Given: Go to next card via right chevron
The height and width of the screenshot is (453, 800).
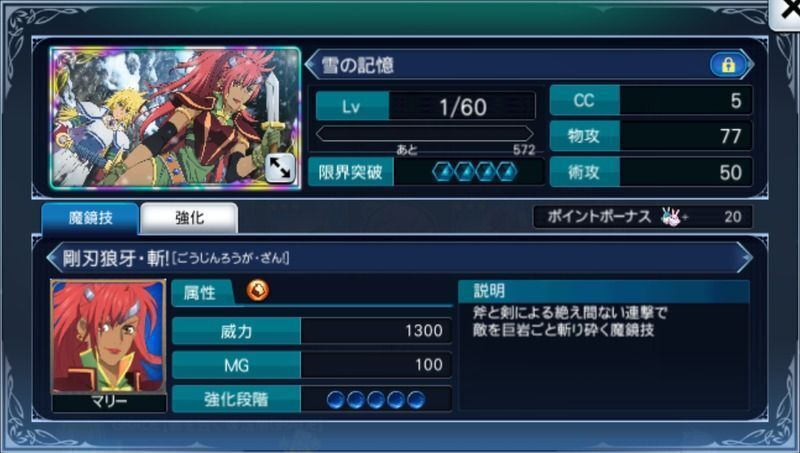Looking at the screenshot, I should 748,65.
